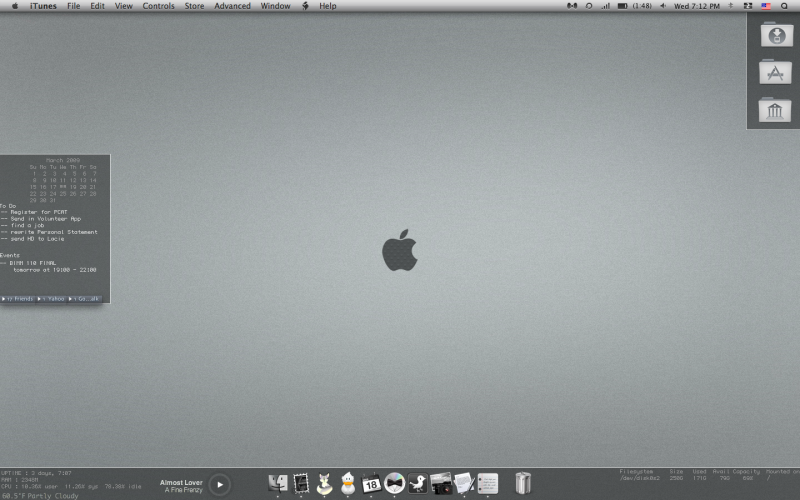The width and height of the screenshot is (800, 500).
Task: Expand the 1 Go...alk group
Action: [84, 299]
